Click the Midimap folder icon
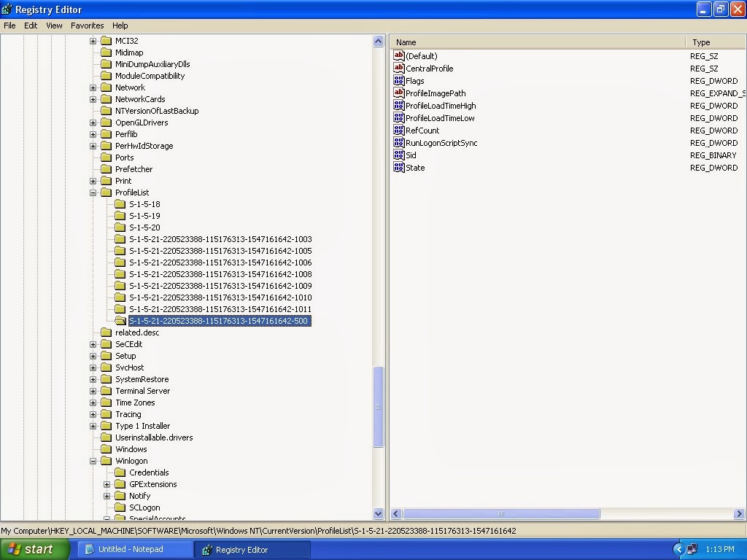The image size is (747, 560). click(107, 52)
